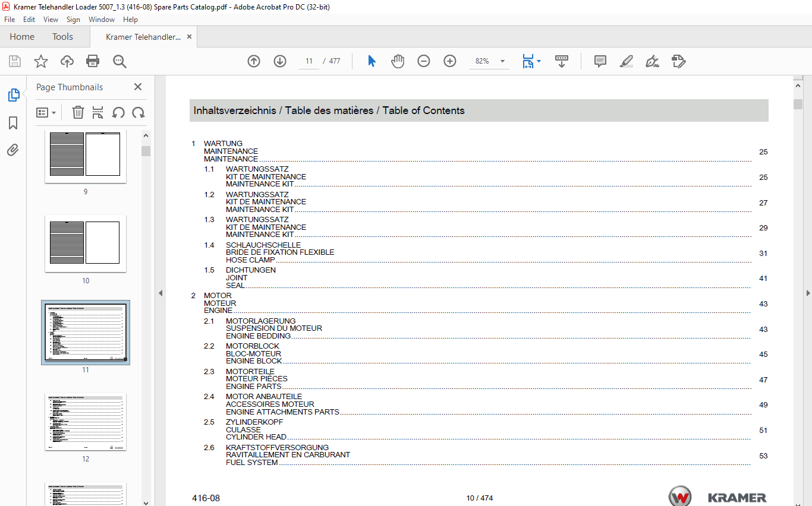Click the document scrollbar up arrow

[x=798, y=86]
